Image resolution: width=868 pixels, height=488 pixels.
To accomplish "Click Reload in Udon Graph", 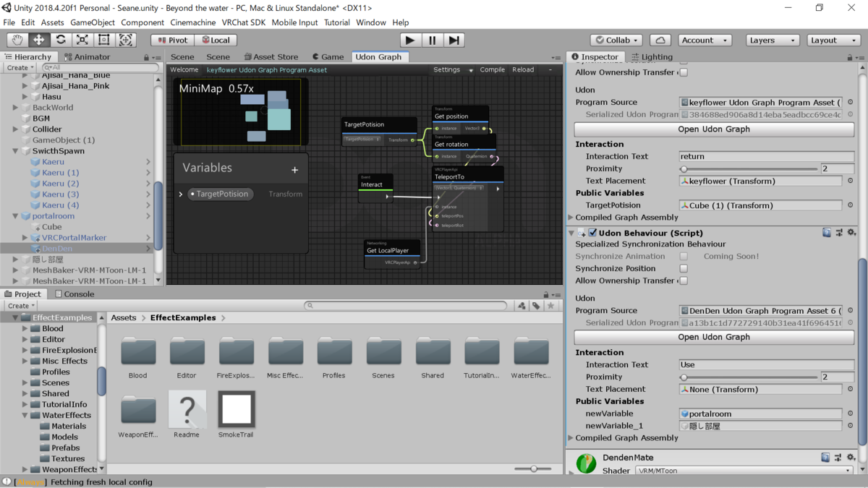I will coord(523,70).
